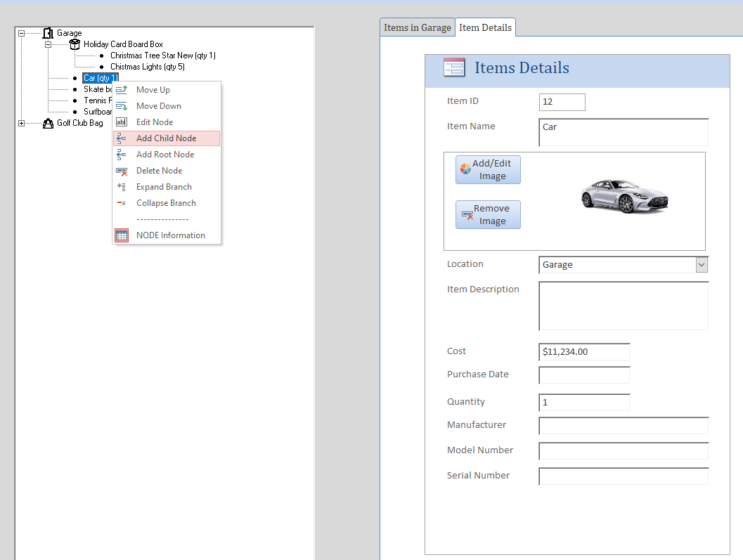Screen dimensions: 743x560
Task: Click the car image thumbnail
Action: 624,196
